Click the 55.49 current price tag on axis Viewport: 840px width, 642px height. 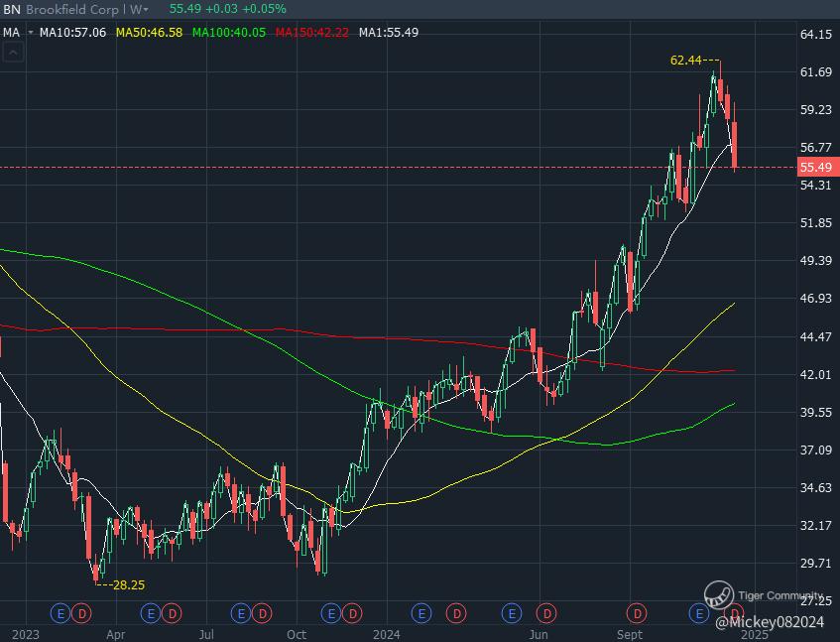(x=814, y=168)
